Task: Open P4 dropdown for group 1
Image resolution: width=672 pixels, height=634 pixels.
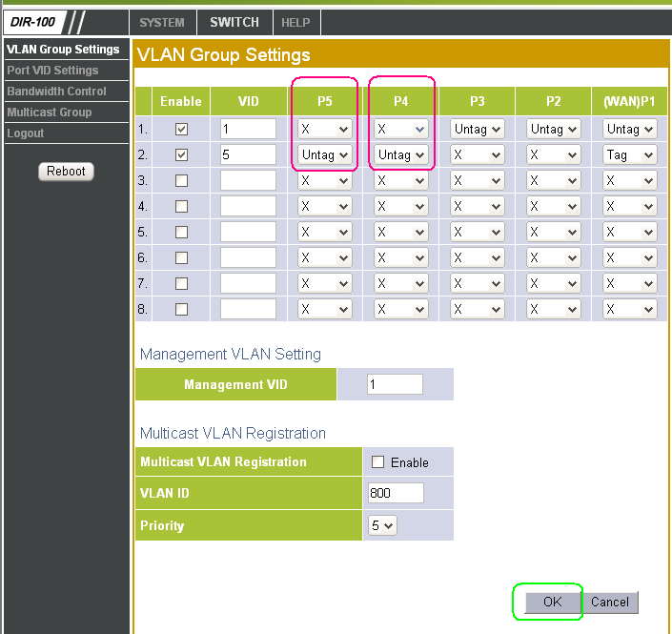Action: [400, 129]
